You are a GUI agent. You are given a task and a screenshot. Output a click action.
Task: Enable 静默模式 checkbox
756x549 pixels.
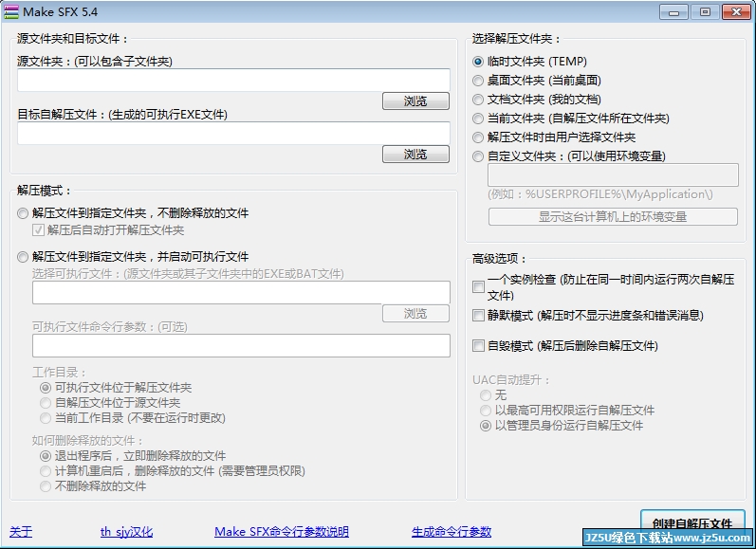pyautogui.click(x=478, y=315)
